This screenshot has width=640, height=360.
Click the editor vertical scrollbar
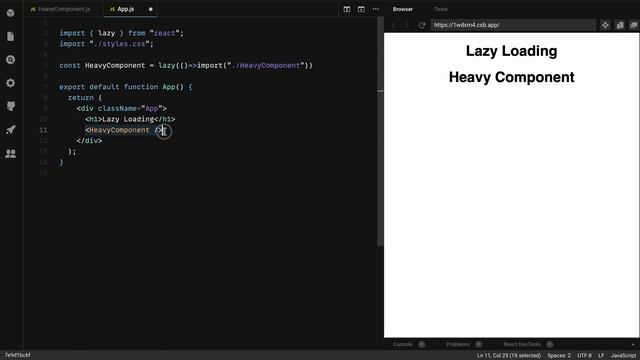pyautogui.click(x=380, y=131)
